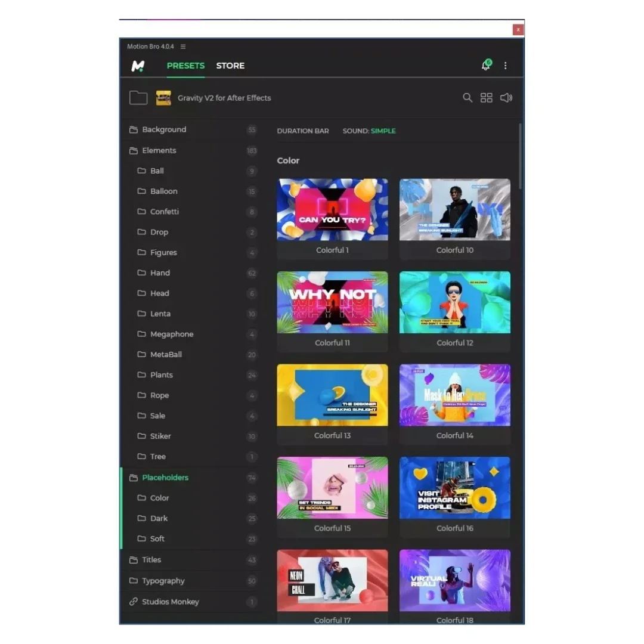
Task: Expand the Background category
Action: 192,130
